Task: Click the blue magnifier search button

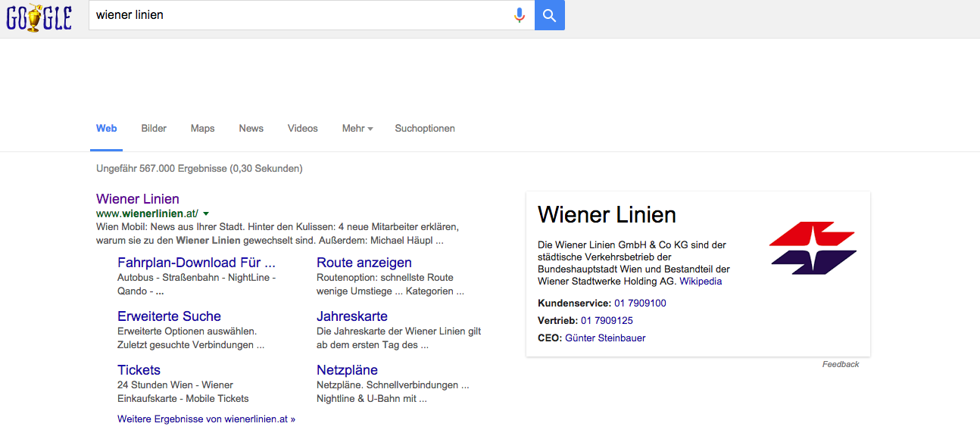Action: (550, 15)
